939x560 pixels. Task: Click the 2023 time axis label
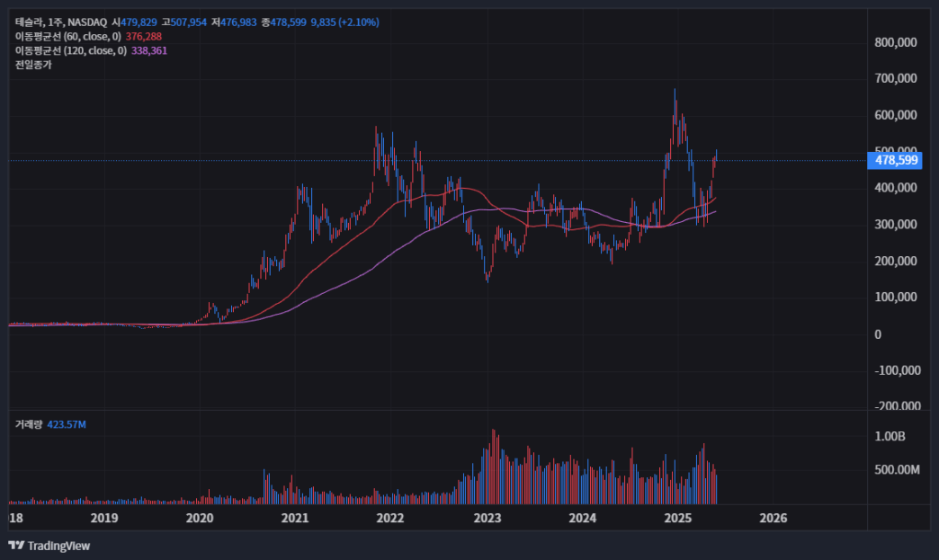click(487, 518)
